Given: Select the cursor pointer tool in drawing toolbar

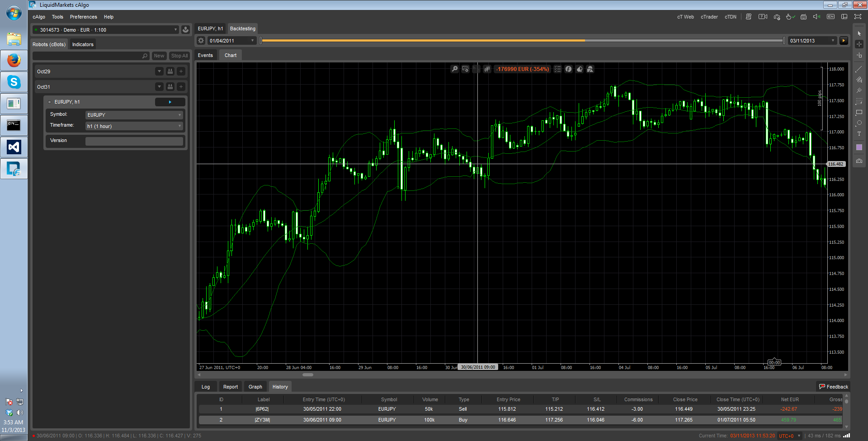Looking at the screenshot, I should [x=859, y=33].
